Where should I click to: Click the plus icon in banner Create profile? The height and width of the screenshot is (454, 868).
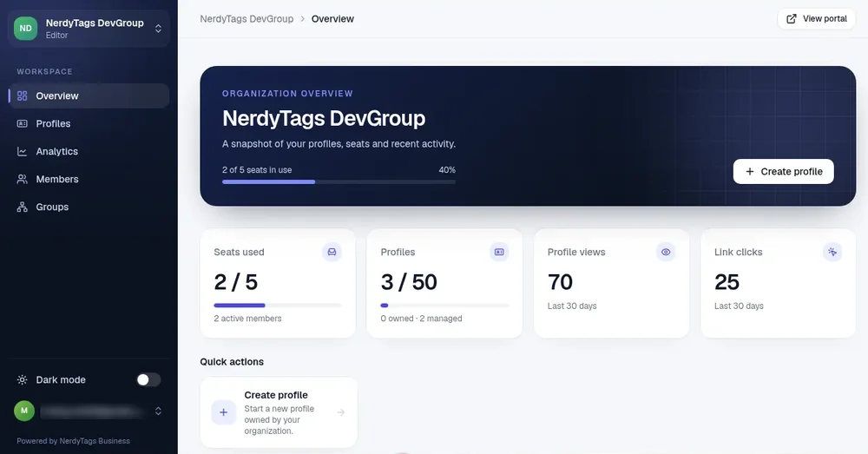[x=750, y=172]
